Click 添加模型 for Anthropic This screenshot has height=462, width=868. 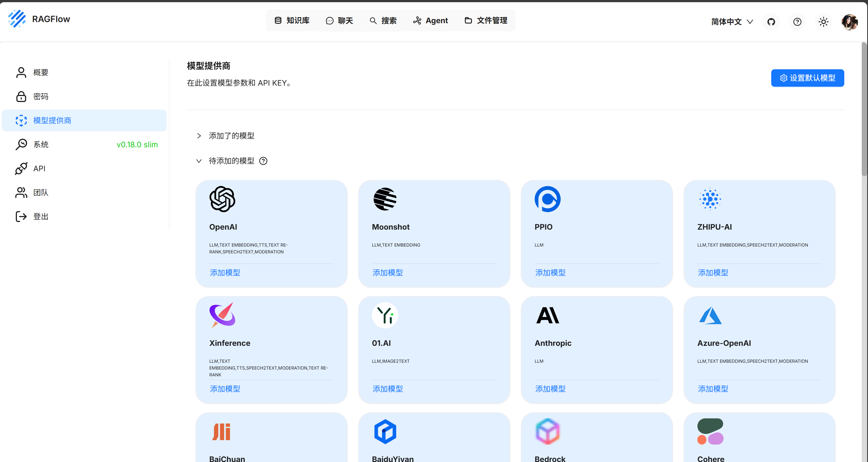[550, 389]
